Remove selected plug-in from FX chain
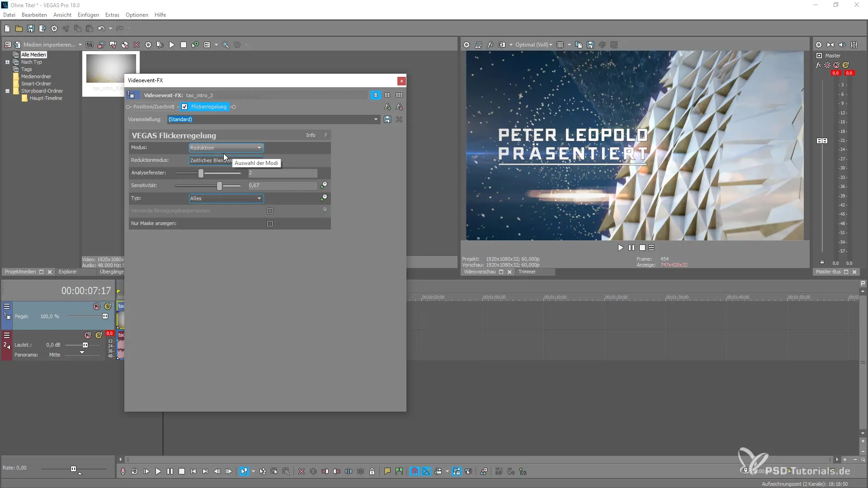The height and width of the screenshot is (488, 868). 399,107
